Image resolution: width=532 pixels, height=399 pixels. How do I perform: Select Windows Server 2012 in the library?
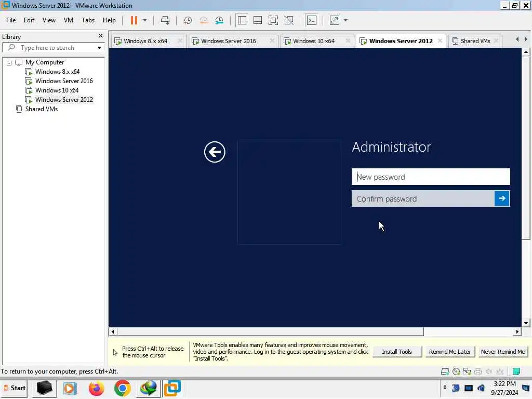point(64,100)
